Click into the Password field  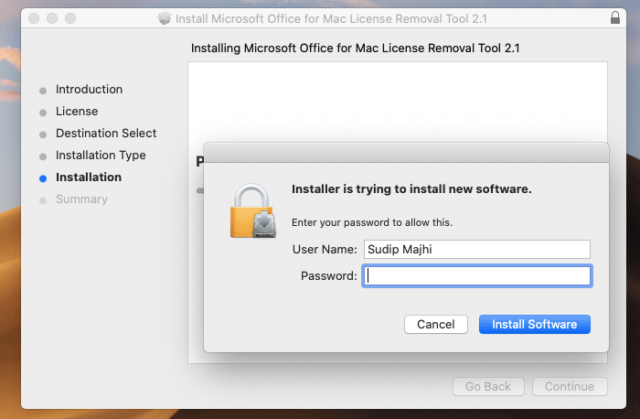[476, 275]
